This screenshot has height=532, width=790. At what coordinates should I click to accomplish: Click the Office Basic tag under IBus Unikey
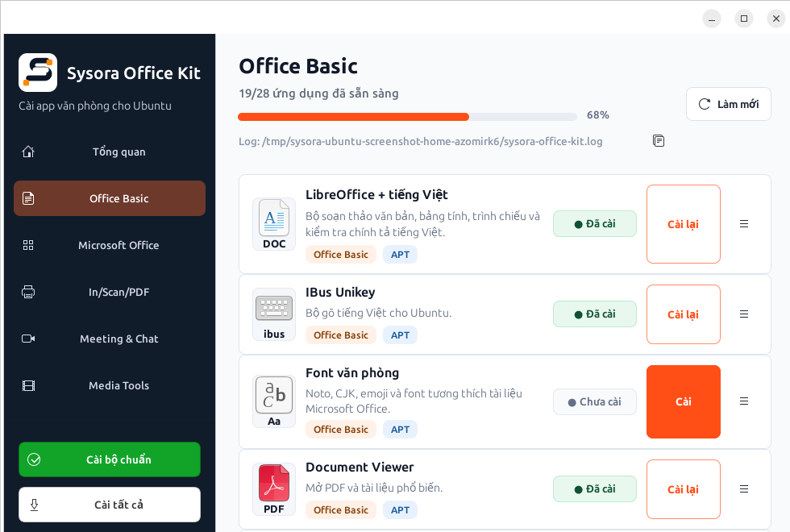[340, 335]
